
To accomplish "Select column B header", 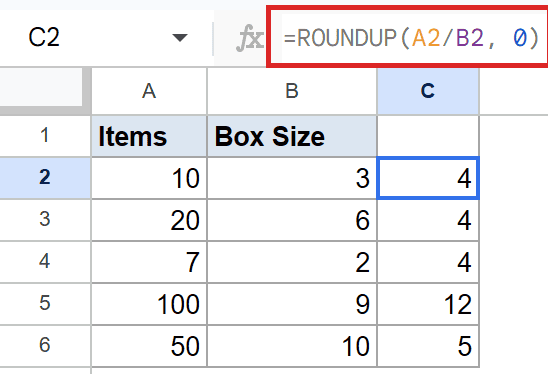I will 292,91.
